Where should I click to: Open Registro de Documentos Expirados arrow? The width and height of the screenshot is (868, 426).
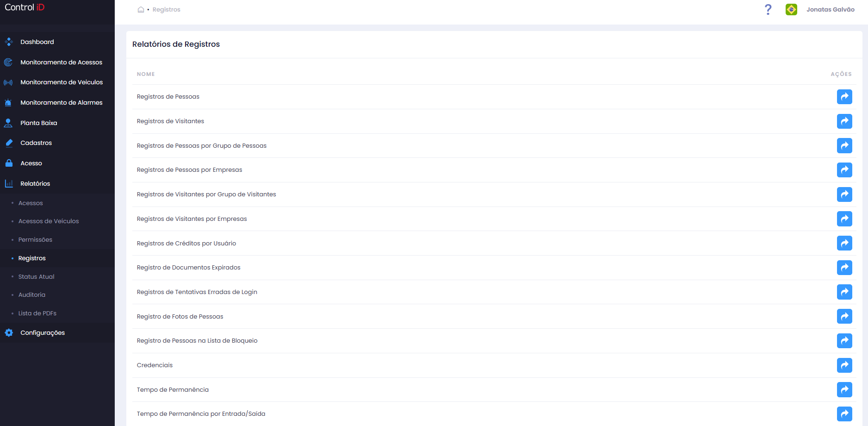[x=844, y=268]
